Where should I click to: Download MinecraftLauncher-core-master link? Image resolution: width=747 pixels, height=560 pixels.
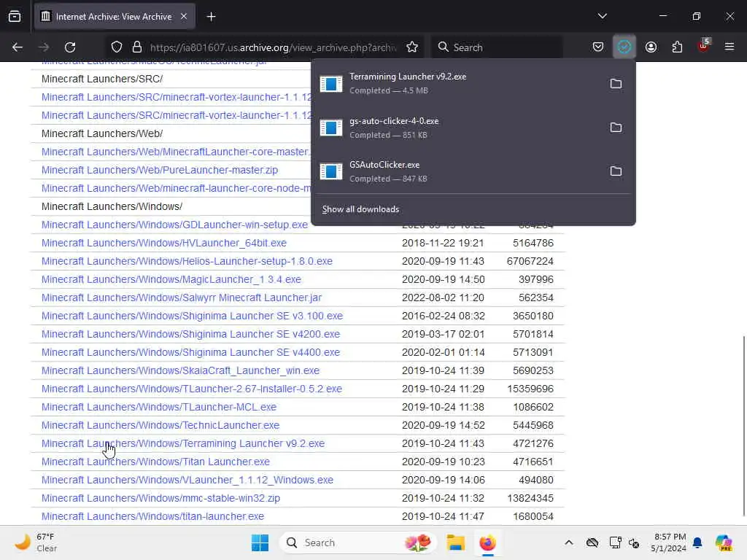(x=176, y=152)
